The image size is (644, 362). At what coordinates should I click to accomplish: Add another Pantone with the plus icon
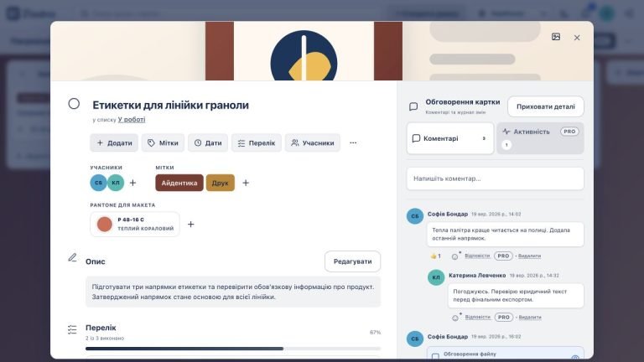(191, 224)
